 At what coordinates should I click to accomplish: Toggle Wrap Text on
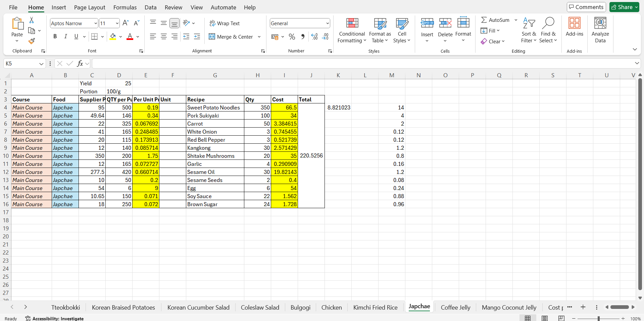click(x=225, y=23)
